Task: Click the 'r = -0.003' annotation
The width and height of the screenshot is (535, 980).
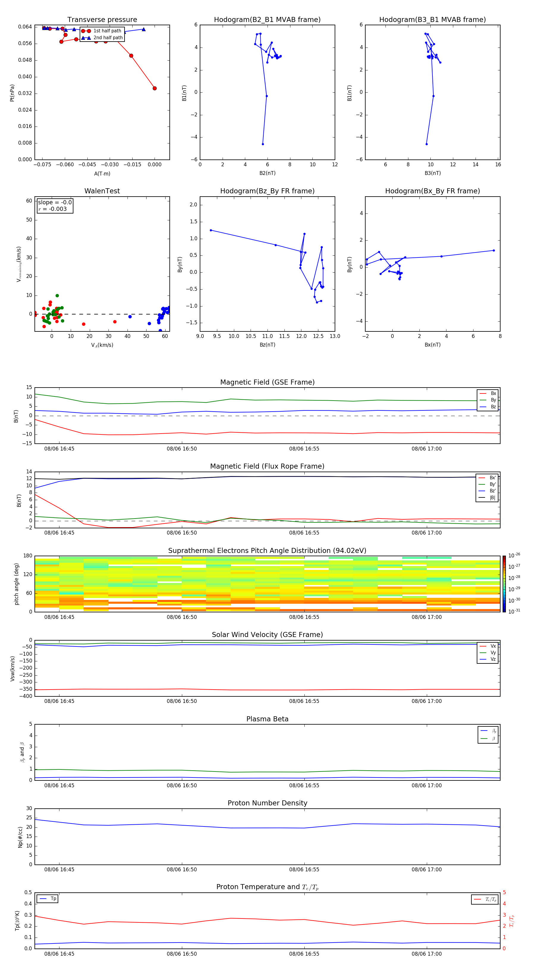Action: pos(53,209)
